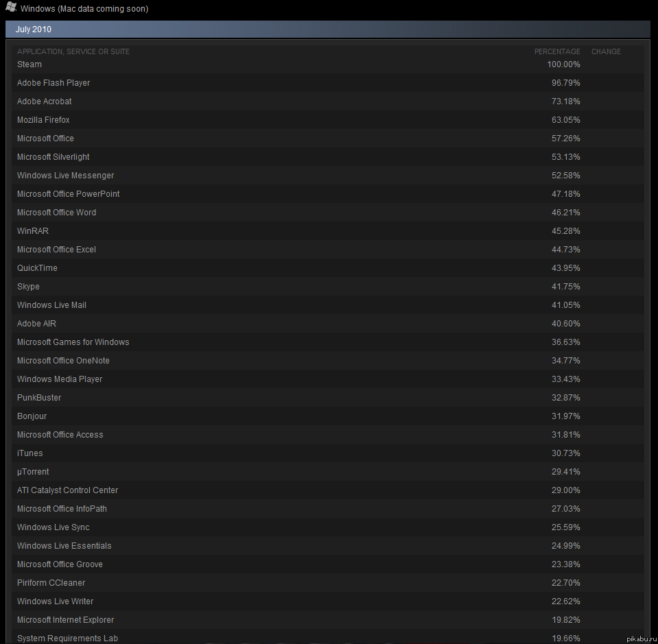Image resolution: width=658 pixels, height=644 pixels.
Task: Select the Microsoft Office Word row
Action: 328,213
